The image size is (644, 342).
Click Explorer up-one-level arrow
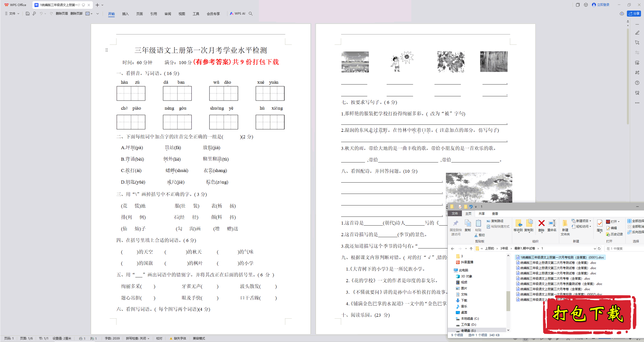pyautogui.click(x=471, y=248)
